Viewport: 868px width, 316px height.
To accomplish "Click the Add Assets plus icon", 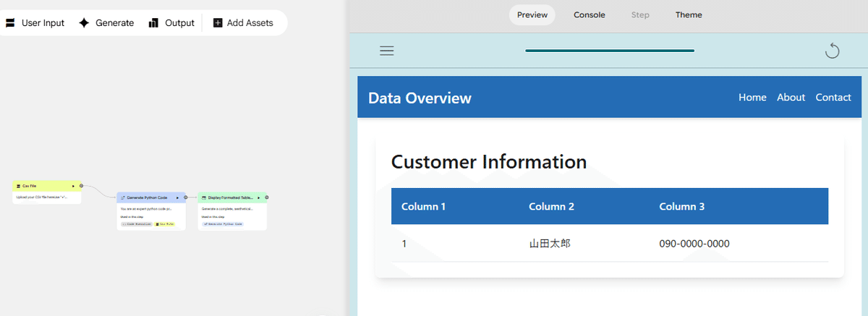I will tap(218, 23).
